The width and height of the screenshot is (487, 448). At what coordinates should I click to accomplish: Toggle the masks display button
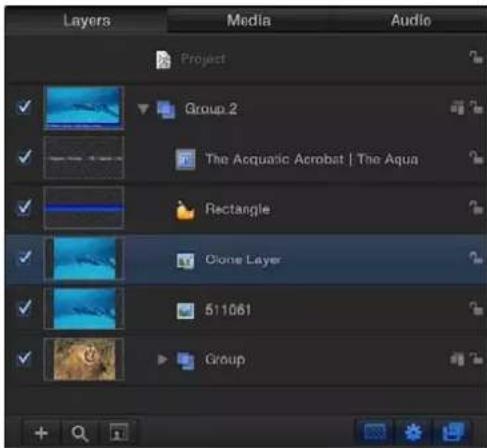tap(375, 432)
